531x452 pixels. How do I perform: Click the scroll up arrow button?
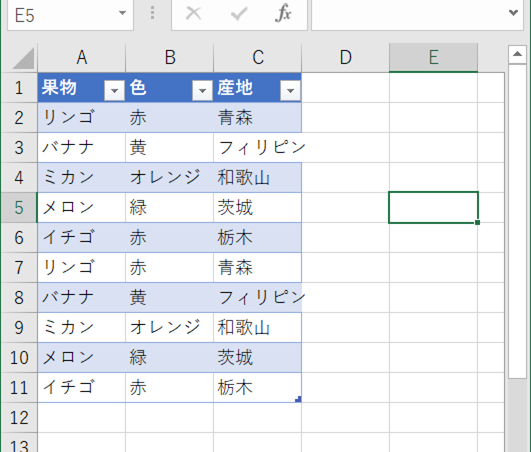tap(517, 54)
